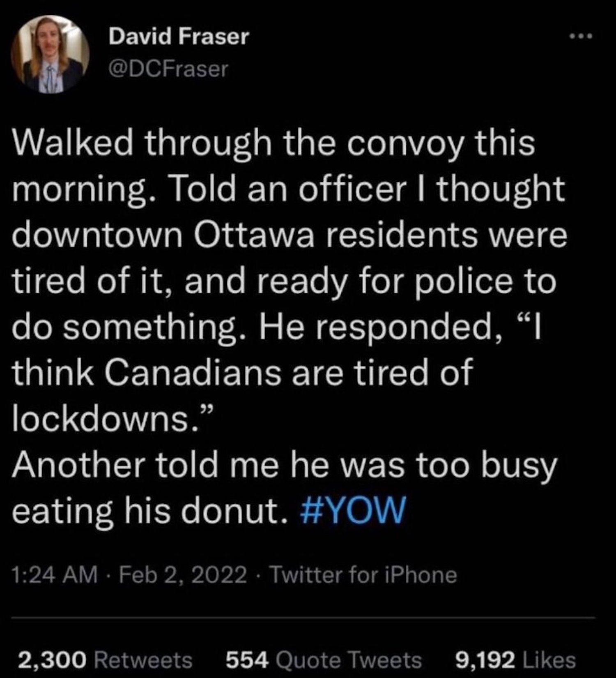Open the #YOW hashtag
Viewport: 616px width, 678px height.
pos(353,510)
